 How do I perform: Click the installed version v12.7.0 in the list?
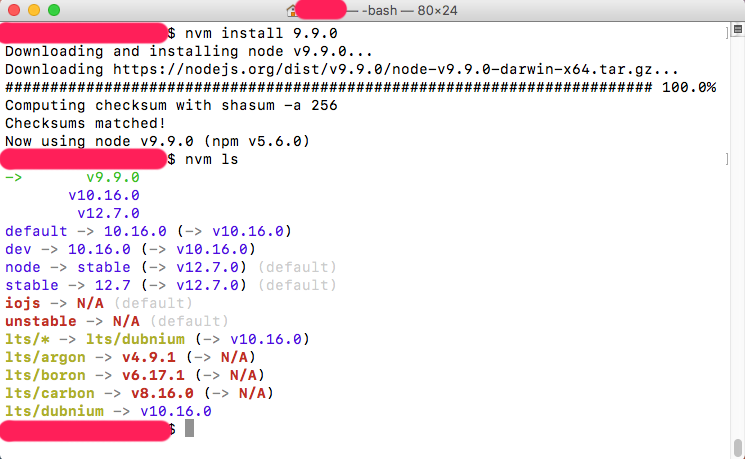click(x=108, y=213)
